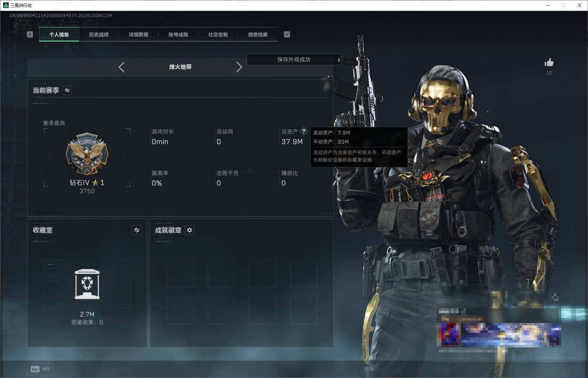Click the 37.9M total assets value
588x378 pixels.
(292, 141)
